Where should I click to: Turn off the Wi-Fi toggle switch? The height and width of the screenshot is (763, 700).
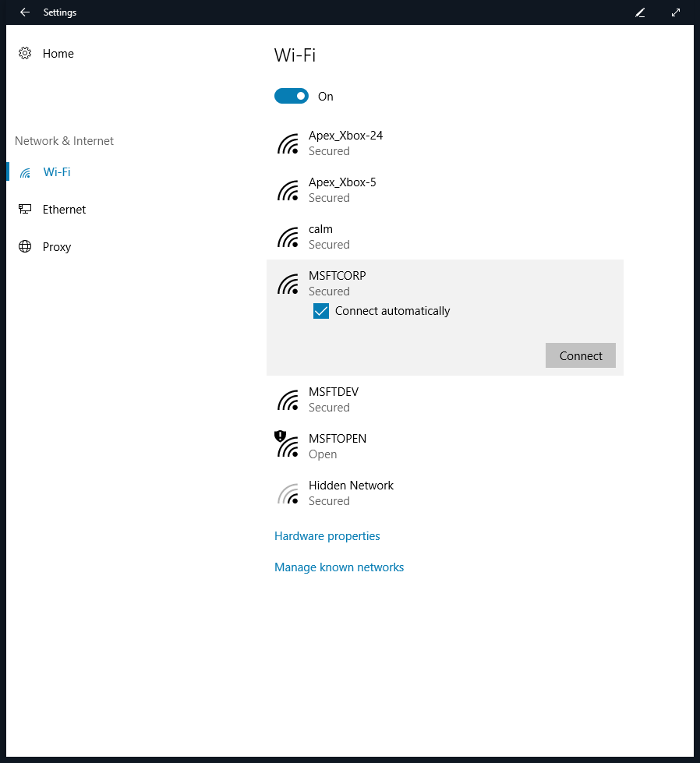pyautogui.click(x=291, y=97)
